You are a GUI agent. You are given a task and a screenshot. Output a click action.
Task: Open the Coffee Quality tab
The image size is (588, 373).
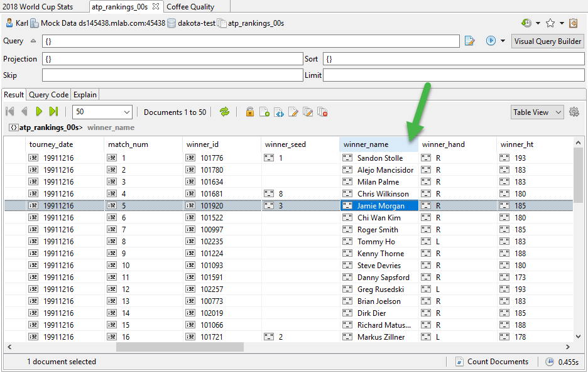pos(190,7)
